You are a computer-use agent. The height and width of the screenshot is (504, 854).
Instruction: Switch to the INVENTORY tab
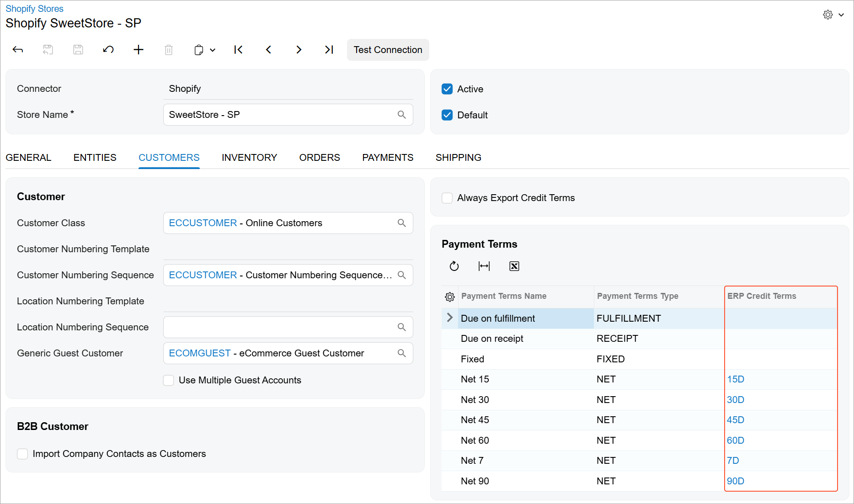[250, 158]
